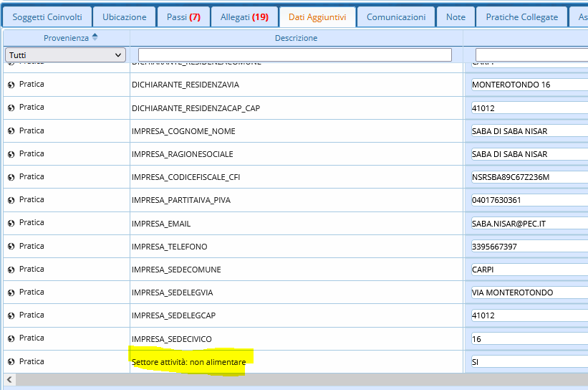
Task: Click globe icon in IMPRESA_COGNOME_NOME row
Action: point(11,131)
